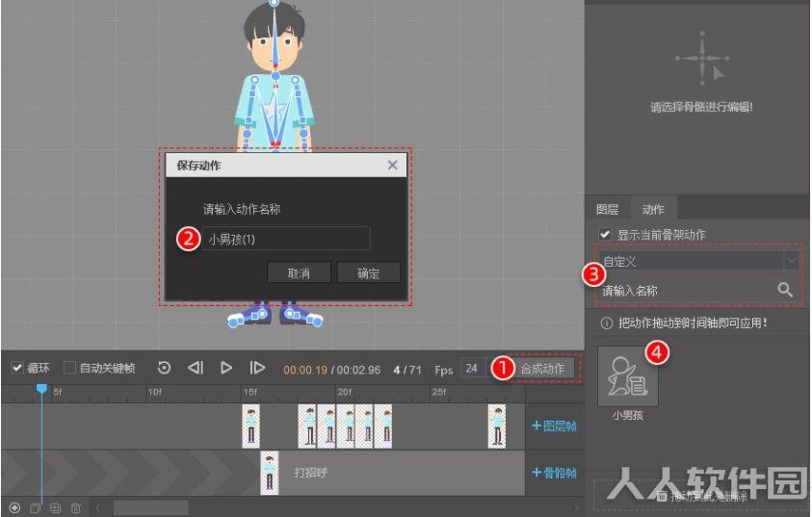Viewport: 812px width, 517px height.
Task: Click the timeline scrollbar right arrow
Action: click(x=576, y=508)
